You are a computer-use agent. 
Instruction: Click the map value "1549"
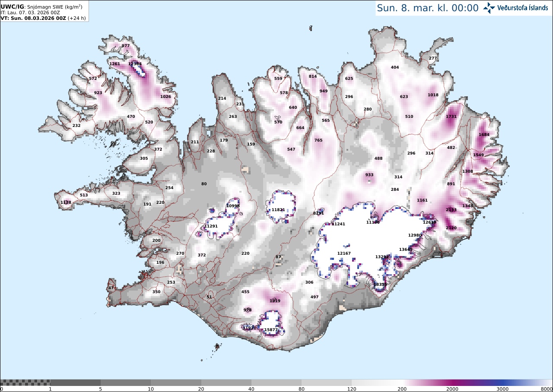pos(478,155)
